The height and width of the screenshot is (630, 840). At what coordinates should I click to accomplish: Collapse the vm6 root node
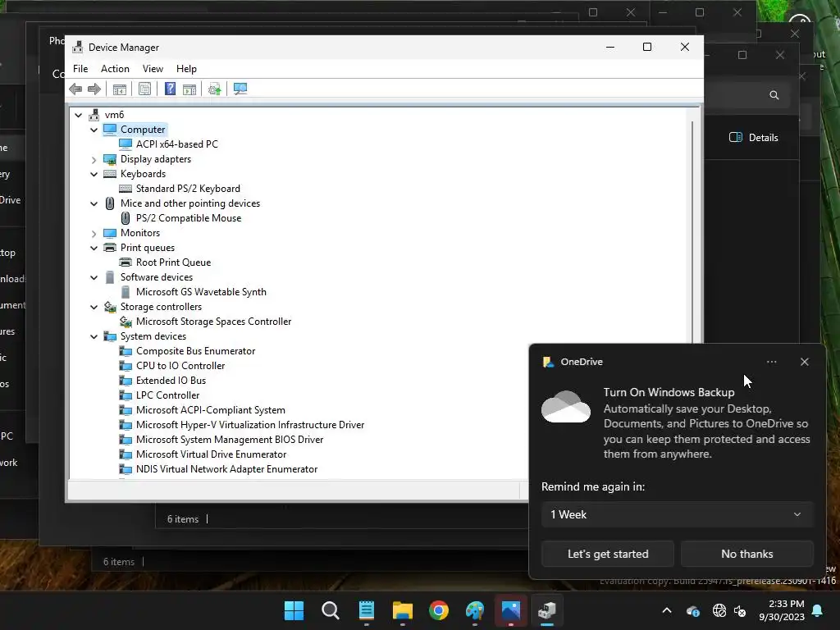[78, 115]
